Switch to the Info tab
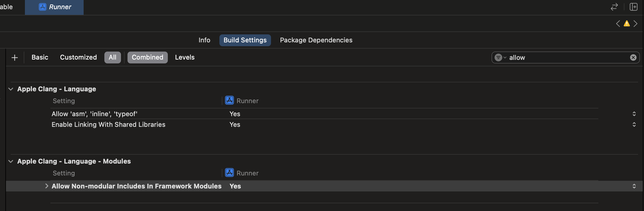Screen dimensions: 644x211 coord(204,40)
